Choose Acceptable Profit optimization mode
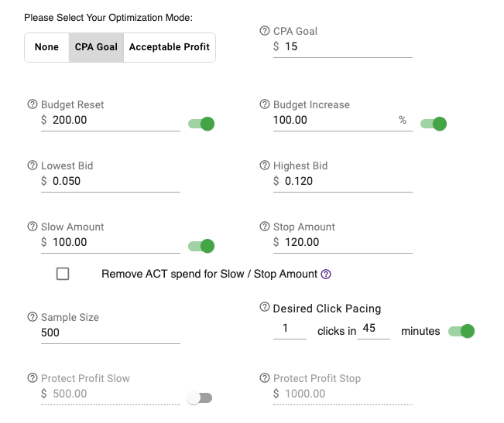The image size is (504, 423). (170, 47)
